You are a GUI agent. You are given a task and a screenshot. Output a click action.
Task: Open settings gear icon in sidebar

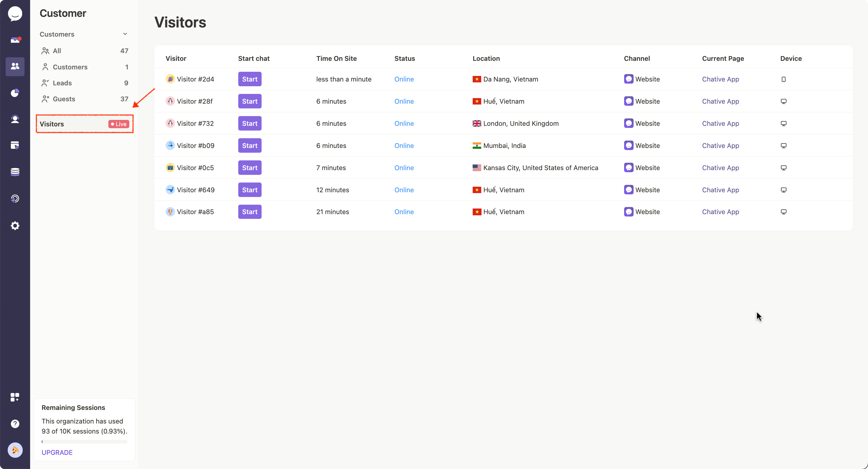pyautogui.click(x=15, y=226)
